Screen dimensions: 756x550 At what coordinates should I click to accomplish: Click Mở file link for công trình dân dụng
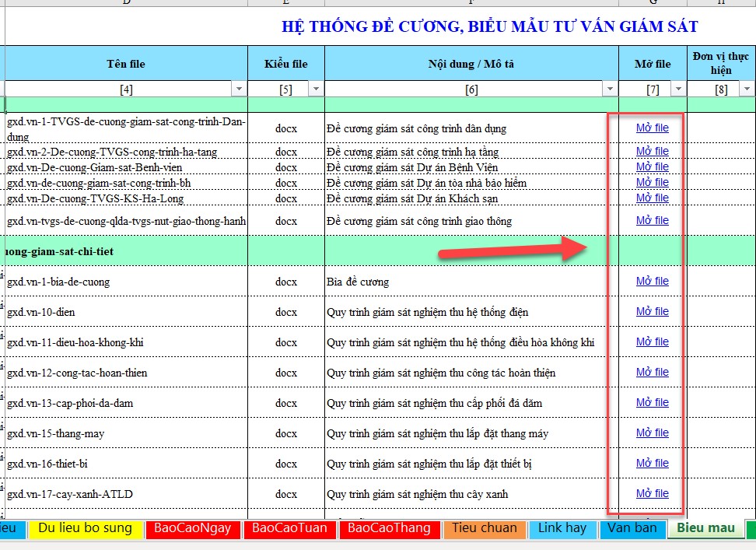point(652,128)
